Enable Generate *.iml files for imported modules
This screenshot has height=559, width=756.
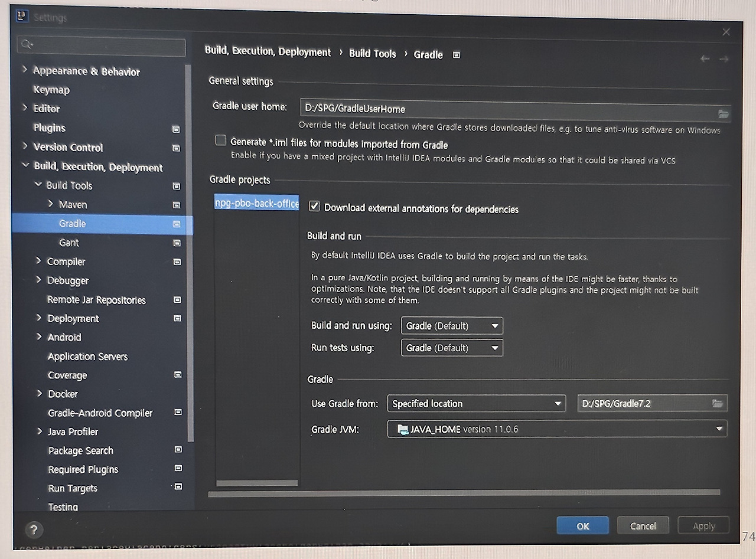221,140
